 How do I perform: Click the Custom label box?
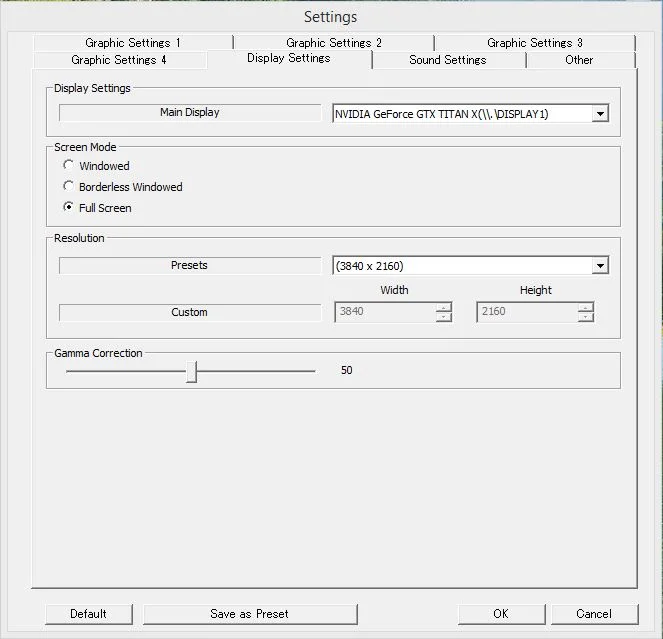(190, 313)
